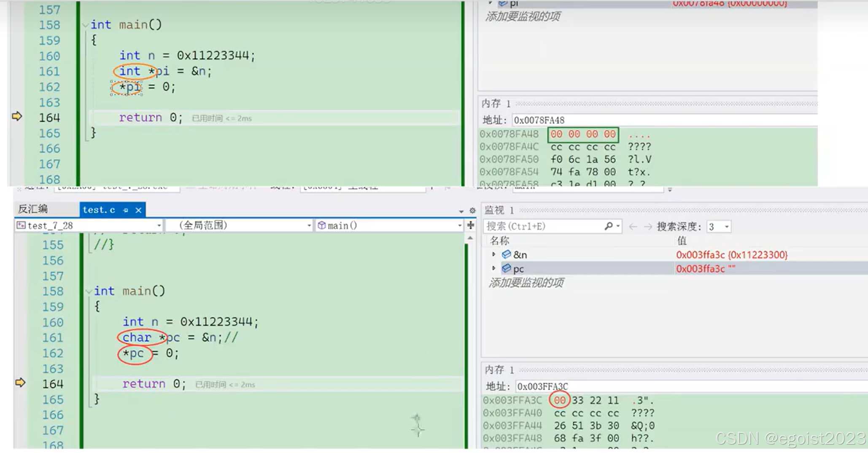The image size is (868, 453).
Task: Click the yellow current-statement arrow in upper editor
Action: tap(16, 116)
